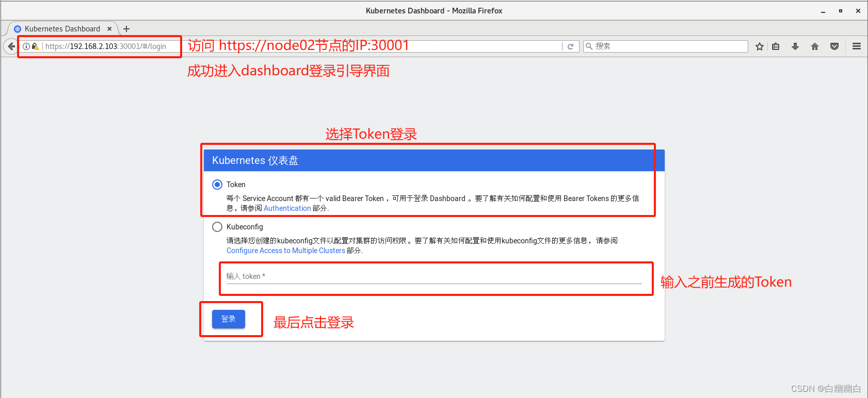This screenshot has height=398, width=868.
Task: Select the Token radio button
Action: click(x=217, y=185)
